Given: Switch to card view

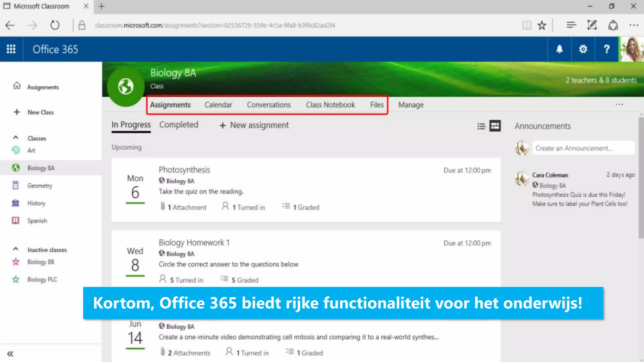Looking at the screenshot, I should tap(495, 126).
